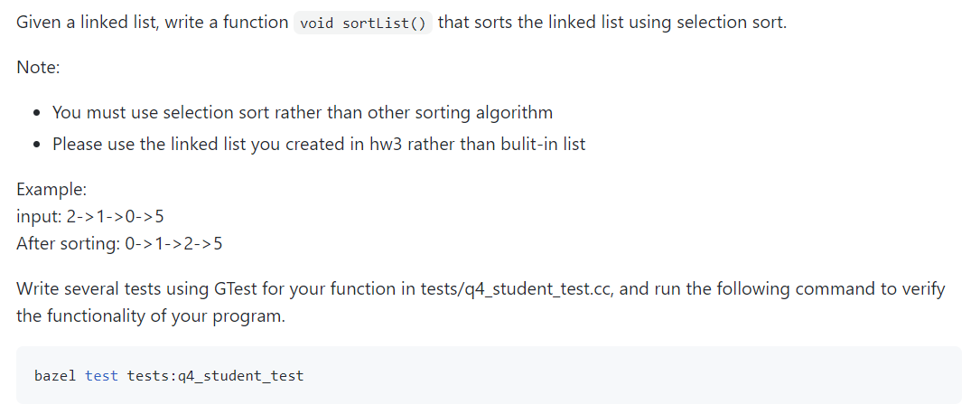Click "tests:q4_student_test" target in the command
The image size is (980, 414).
click(x=215, y=376)
